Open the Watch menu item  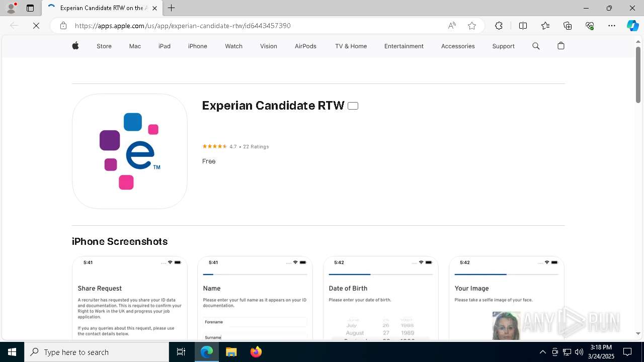(233, 46)
